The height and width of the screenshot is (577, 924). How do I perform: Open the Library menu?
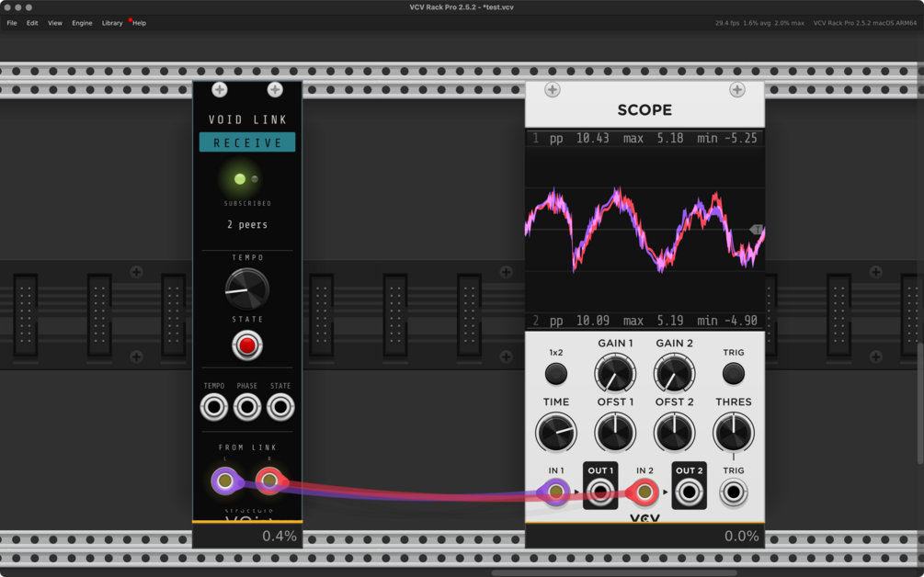coord(112,23)
